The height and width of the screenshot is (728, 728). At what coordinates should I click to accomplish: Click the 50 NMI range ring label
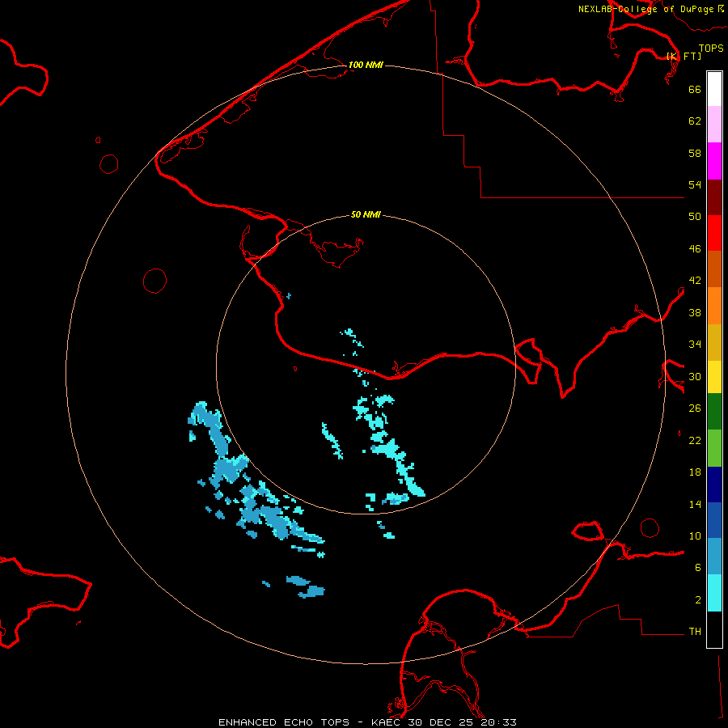pyautogui.click(x=366, y=214)
